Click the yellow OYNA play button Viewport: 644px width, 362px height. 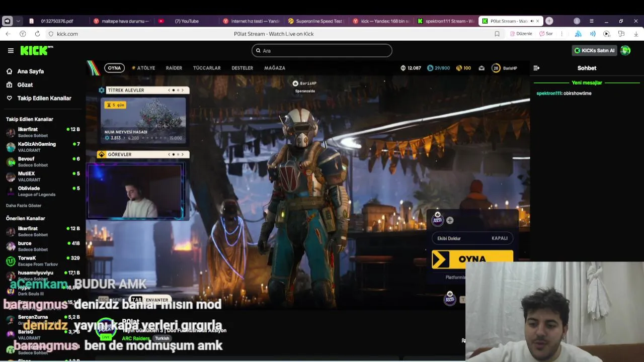click(472, 259)
